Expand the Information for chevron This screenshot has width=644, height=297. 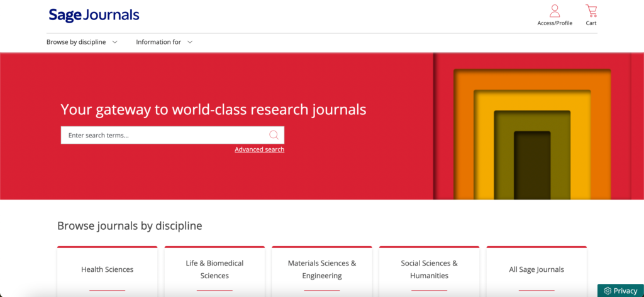[x=190, y=42]
